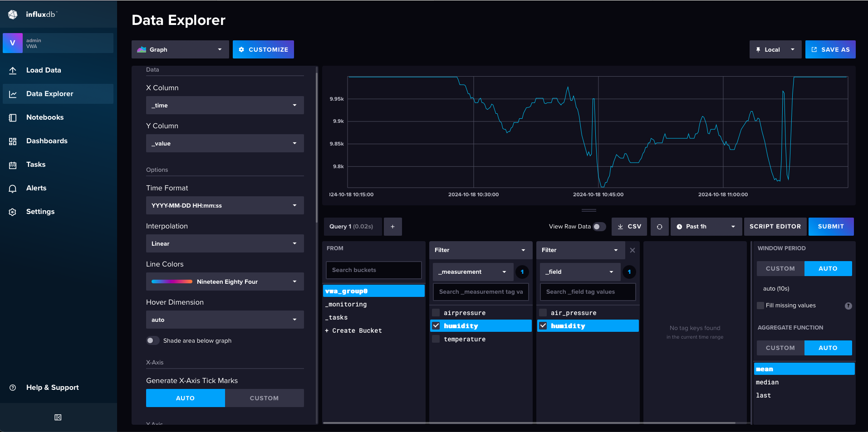This screenshot has width=868, height=432.
Task: Open the Load Data section in sidebar
Action: click(44, 70)
